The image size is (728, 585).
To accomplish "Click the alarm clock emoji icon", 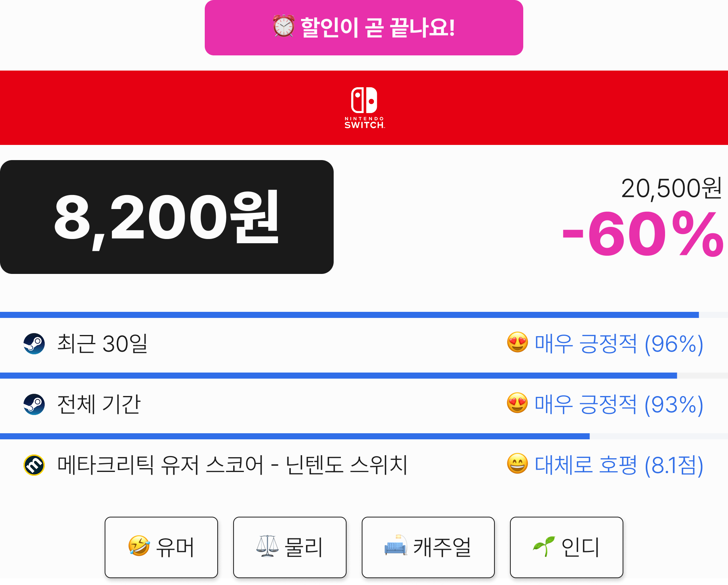I will point(284,27).
